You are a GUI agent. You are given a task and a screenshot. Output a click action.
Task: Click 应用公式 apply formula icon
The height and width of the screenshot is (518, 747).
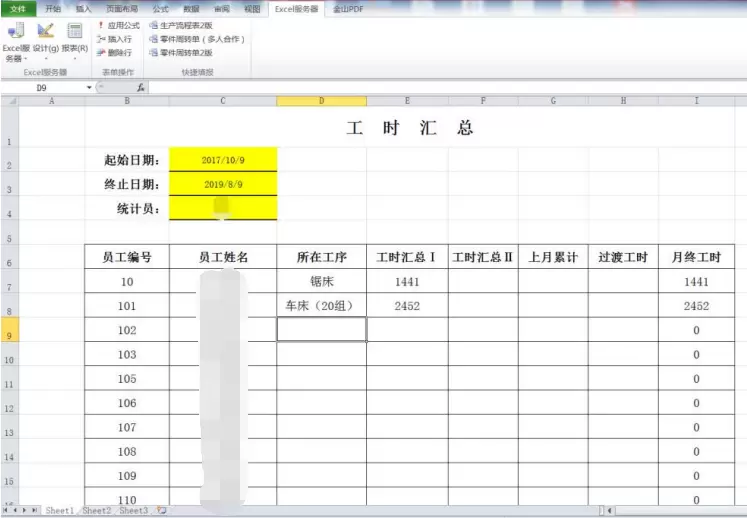tap(118, 25)
